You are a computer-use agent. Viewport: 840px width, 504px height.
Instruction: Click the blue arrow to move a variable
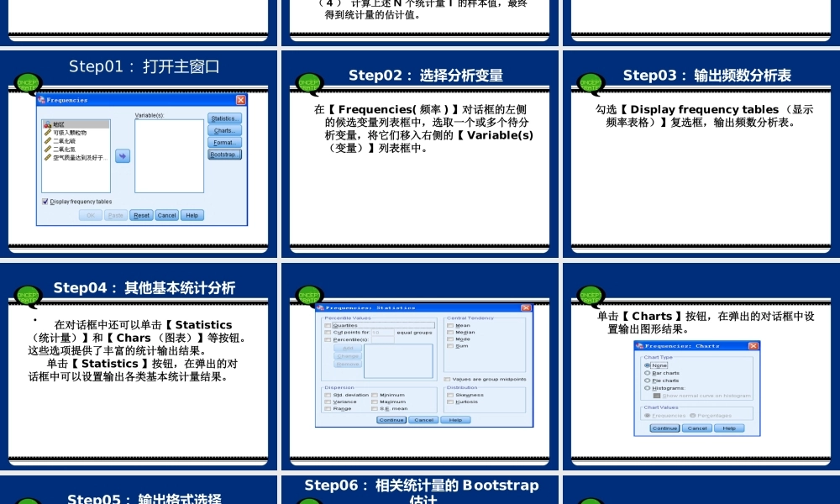(x=122, y=156)
